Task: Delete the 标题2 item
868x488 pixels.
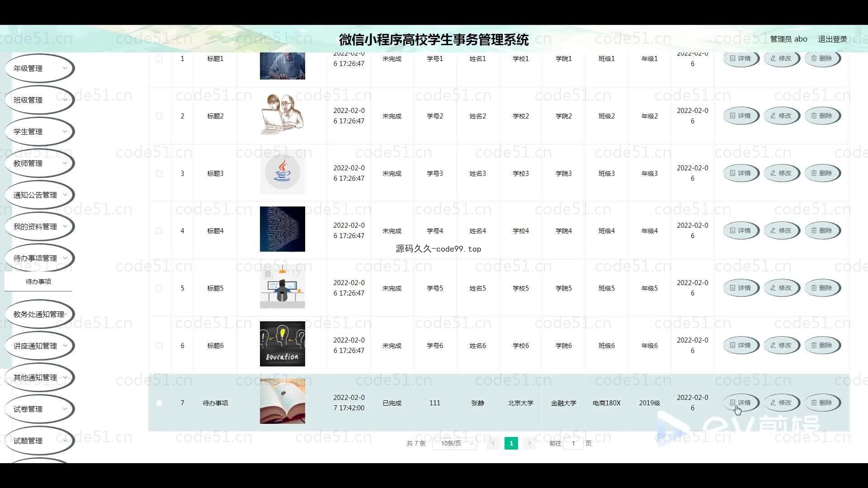Action: point(822,116)
